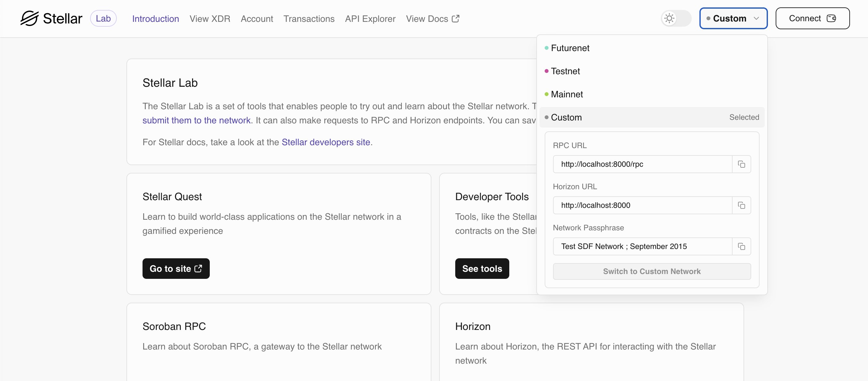Open the Transactions menu tab
The image size is (868, 381).
pos(308,18)
